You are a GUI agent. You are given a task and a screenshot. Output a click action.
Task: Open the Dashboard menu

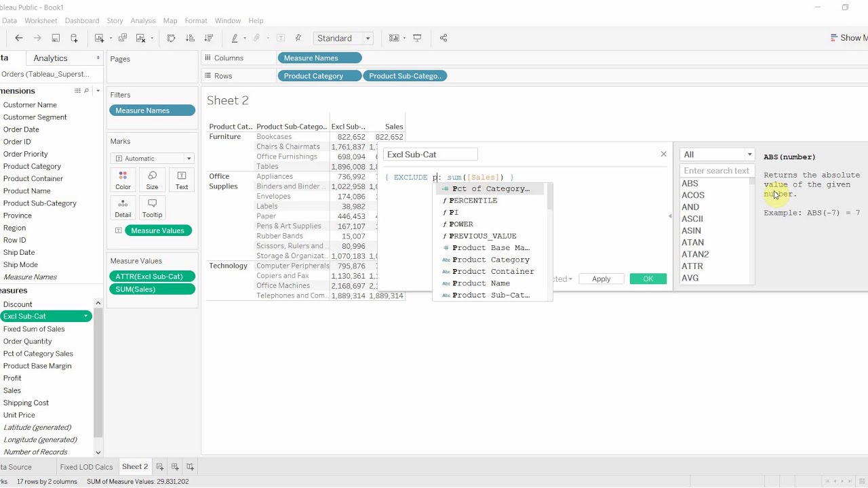(81, 21)
